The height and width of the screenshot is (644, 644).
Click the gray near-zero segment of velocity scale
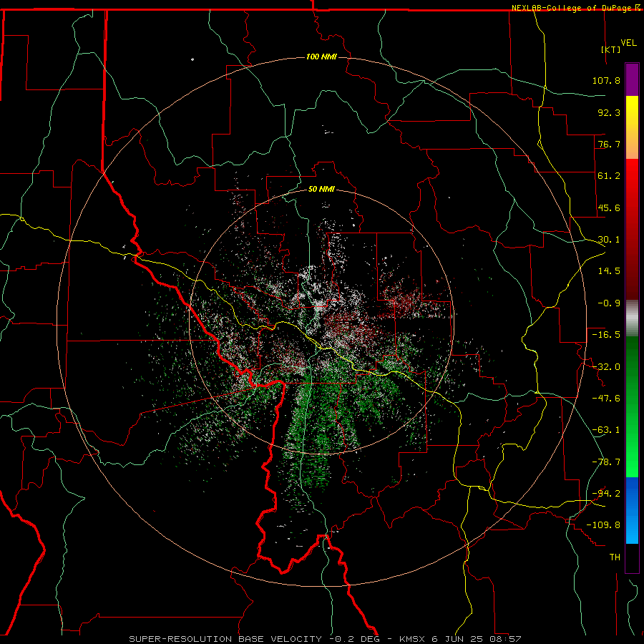(632, 318)
